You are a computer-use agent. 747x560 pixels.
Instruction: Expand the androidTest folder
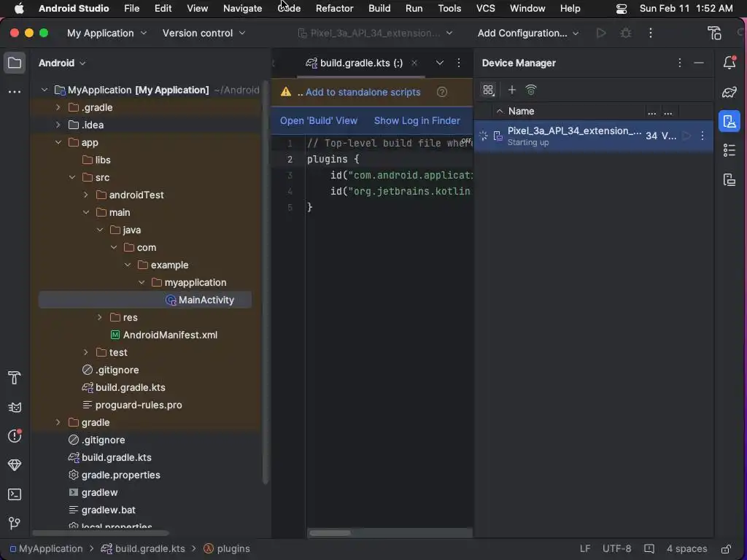[x=86, y=195]
